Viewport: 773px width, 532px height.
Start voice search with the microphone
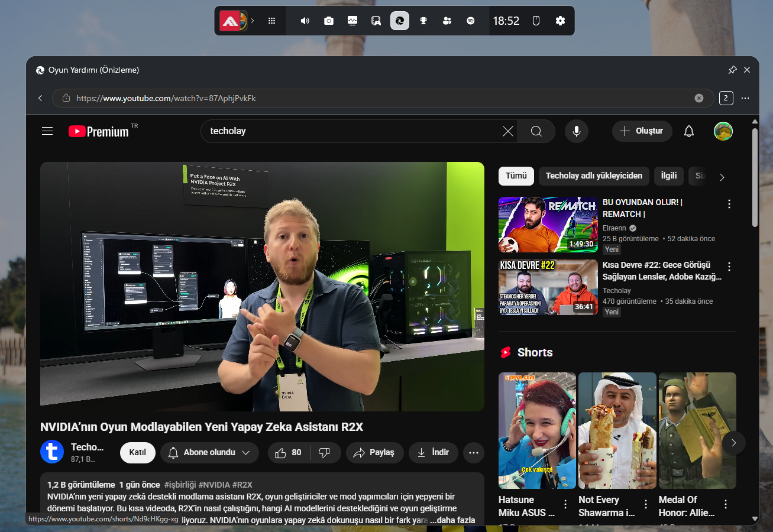click(x=577, y=131)
